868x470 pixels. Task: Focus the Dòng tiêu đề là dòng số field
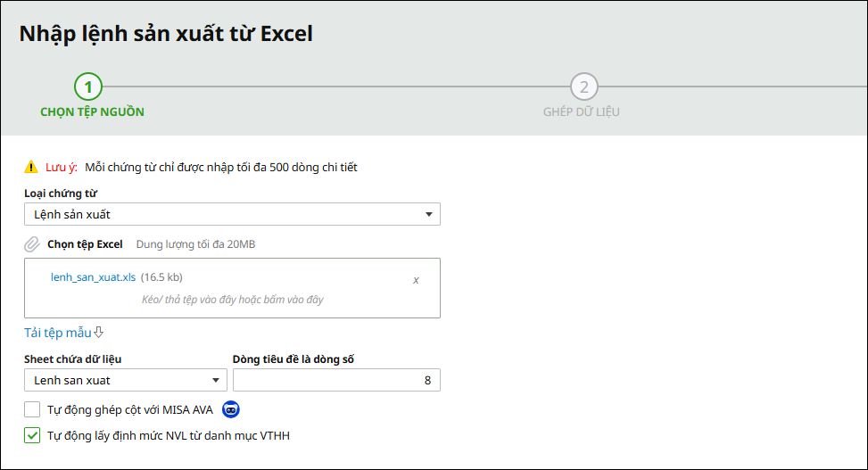(x=336, y=380)
